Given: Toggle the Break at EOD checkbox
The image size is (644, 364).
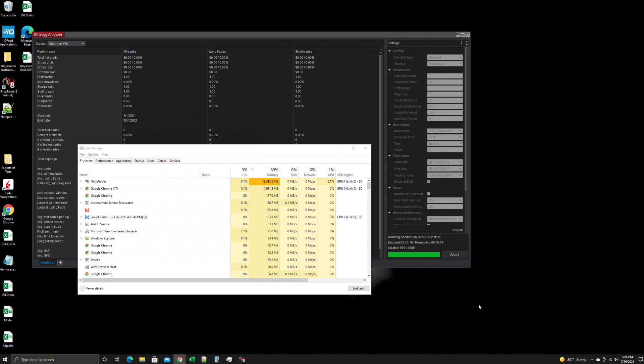Looking at the screenshot, I should [x=429, y=182].
